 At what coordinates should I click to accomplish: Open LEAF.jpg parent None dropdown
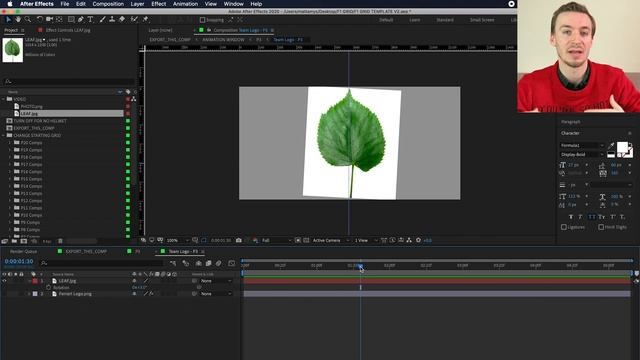pyautogui.click(x=216, y=281)
